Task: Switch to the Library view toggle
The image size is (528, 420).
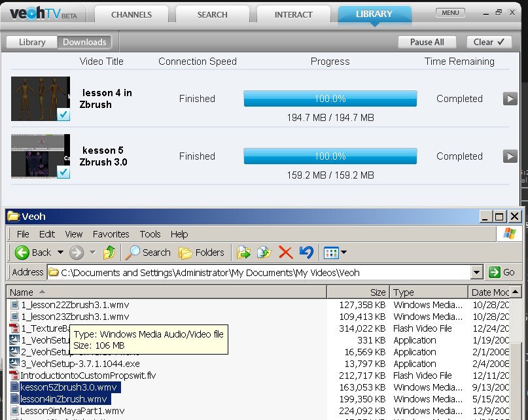Action: 32,42
